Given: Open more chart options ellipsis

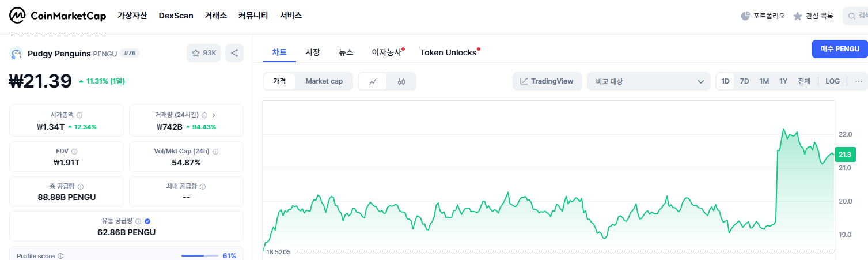Looking at the screenshot, I should [x=858, y=81].
